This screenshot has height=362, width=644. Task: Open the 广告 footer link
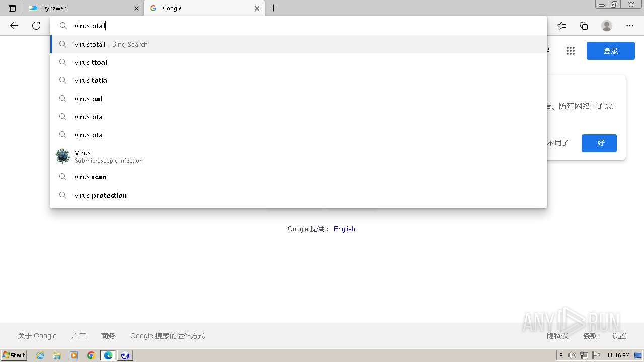coord(79,336)
